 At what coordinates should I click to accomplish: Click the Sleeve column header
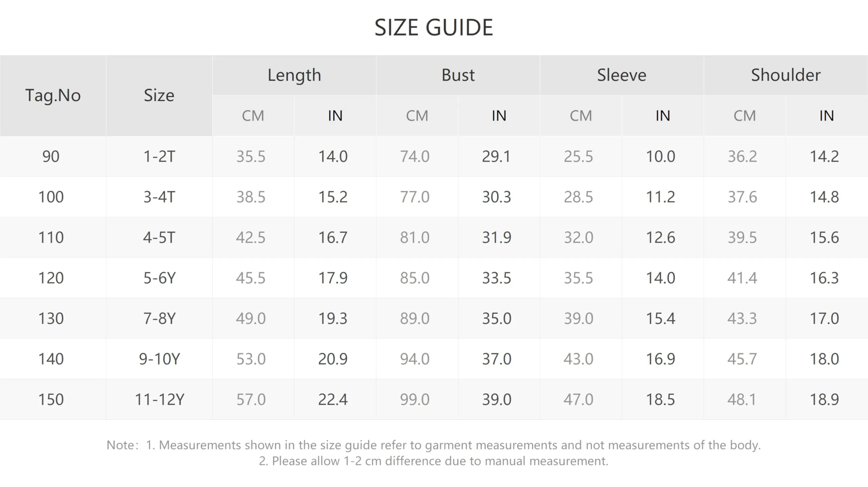[622, 75]
